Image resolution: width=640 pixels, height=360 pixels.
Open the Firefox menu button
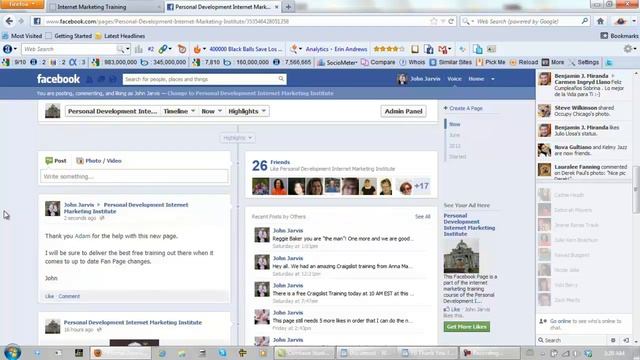click(22, 4)
